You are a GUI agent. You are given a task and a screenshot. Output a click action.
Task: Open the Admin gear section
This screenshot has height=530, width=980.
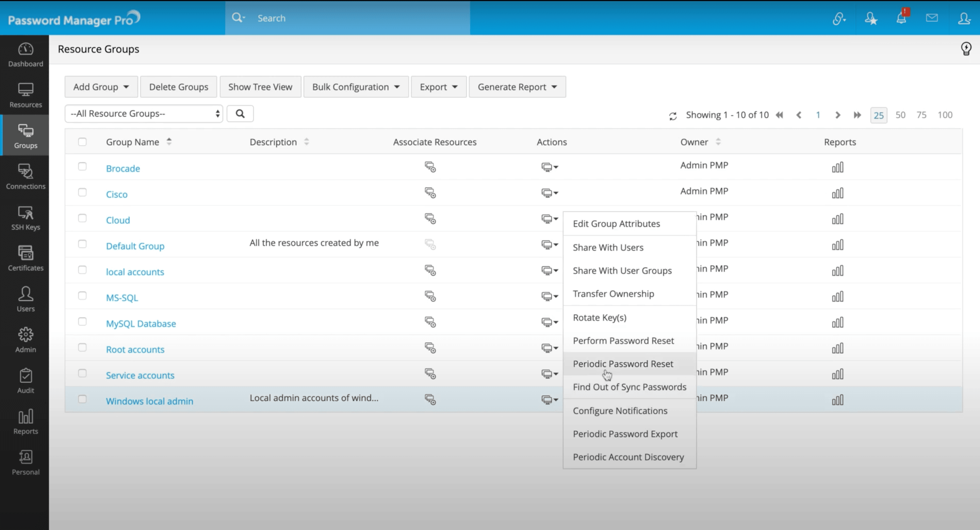[26, 340]
